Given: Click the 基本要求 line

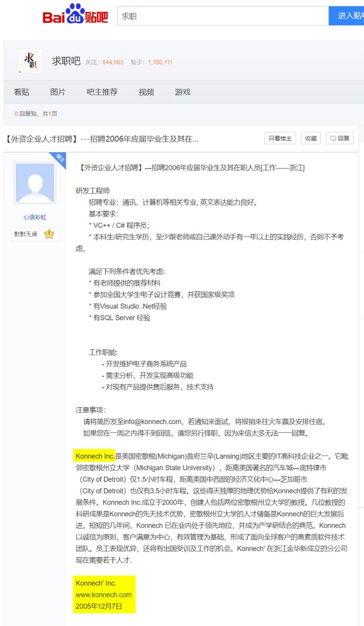Looking at the screenshot, I should (x=104, y=214).
